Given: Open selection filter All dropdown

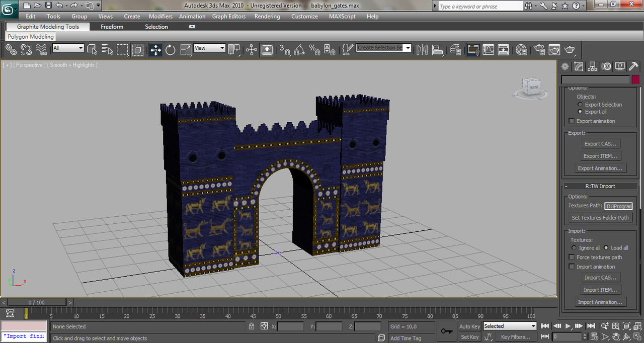Looking at the screenshot, I should [68, 48].
